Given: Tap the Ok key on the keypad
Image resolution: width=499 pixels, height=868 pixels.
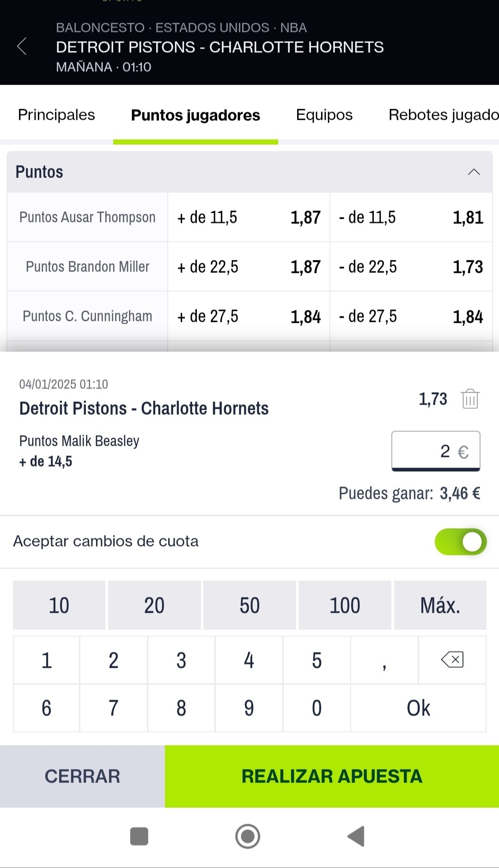Looking at the screenshot, I should click(418, 708).
